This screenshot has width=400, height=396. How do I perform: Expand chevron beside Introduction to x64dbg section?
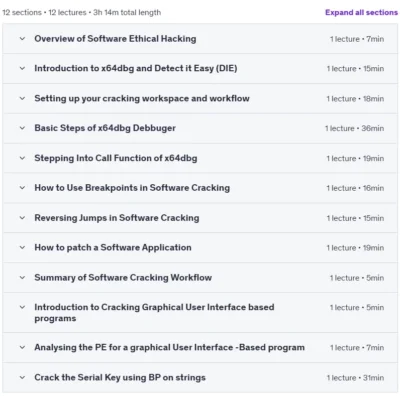click(22, 68)
